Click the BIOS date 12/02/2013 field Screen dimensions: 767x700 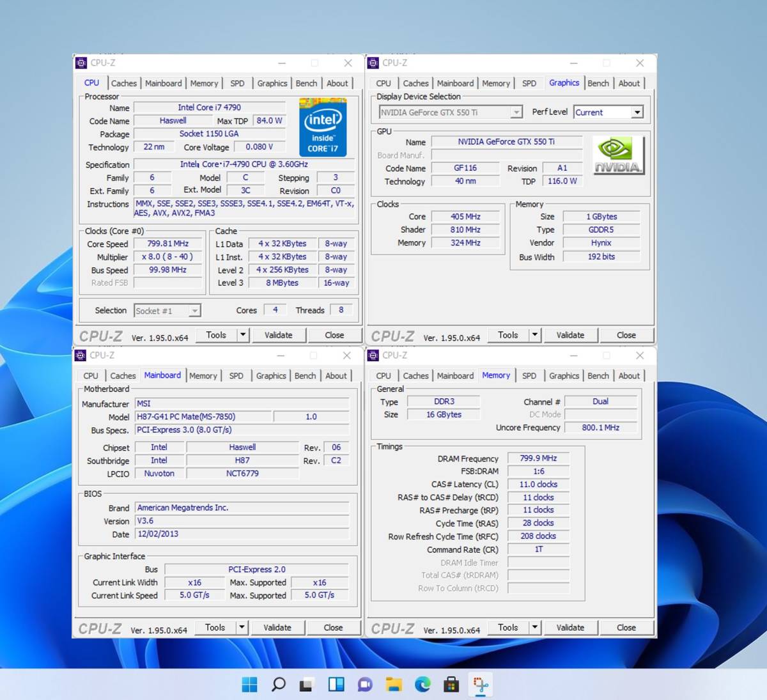(242, 534)
